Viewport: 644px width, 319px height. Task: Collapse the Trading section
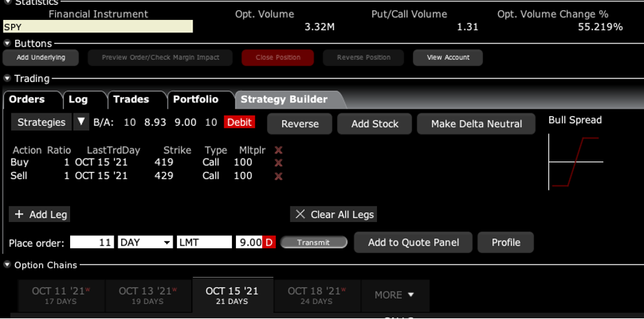tap(8, 79)
